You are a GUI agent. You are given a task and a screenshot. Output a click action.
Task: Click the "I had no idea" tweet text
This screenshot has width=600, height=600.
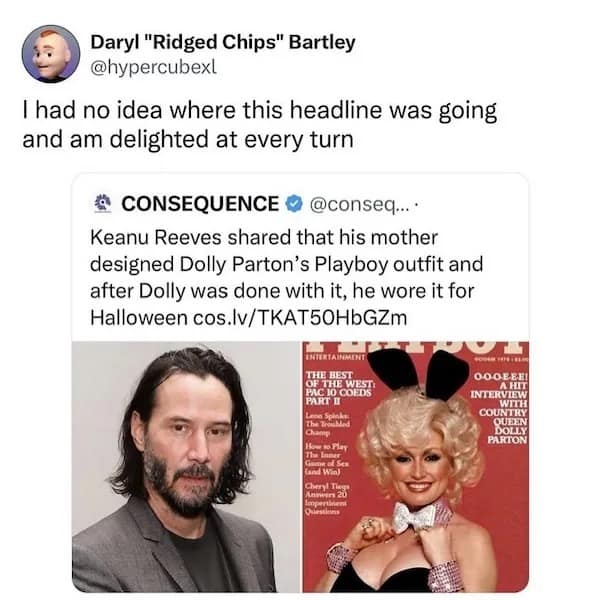[x=260, y=125]
